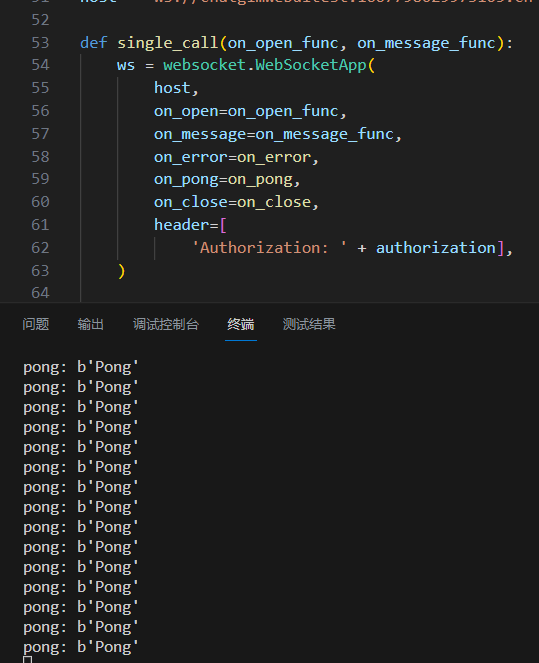Switch to the 输出 output tab
This screenshot has height=663, width=539.
point(90,324)
